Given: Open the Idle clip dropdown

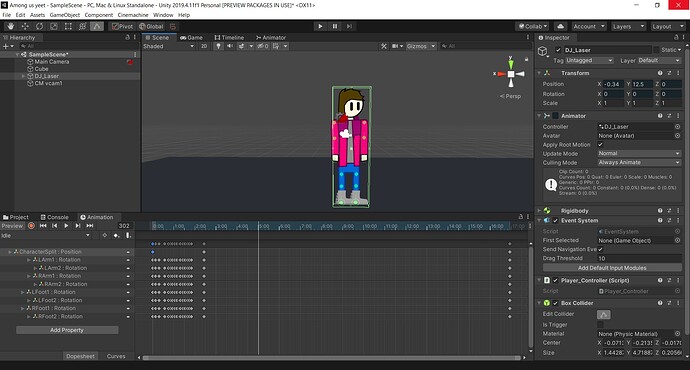Looking at the screenshot, I should pyautogui.click(x=45, y=236).
